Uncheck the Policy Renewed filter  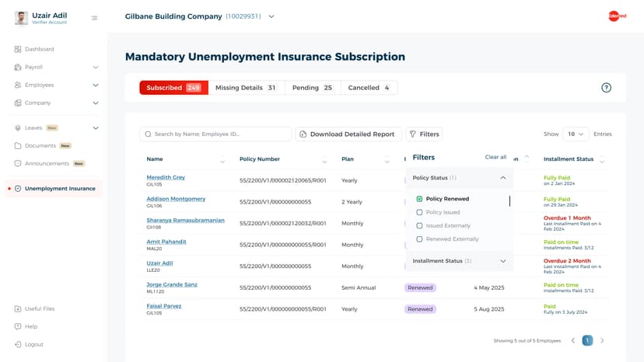click(419, 199)
